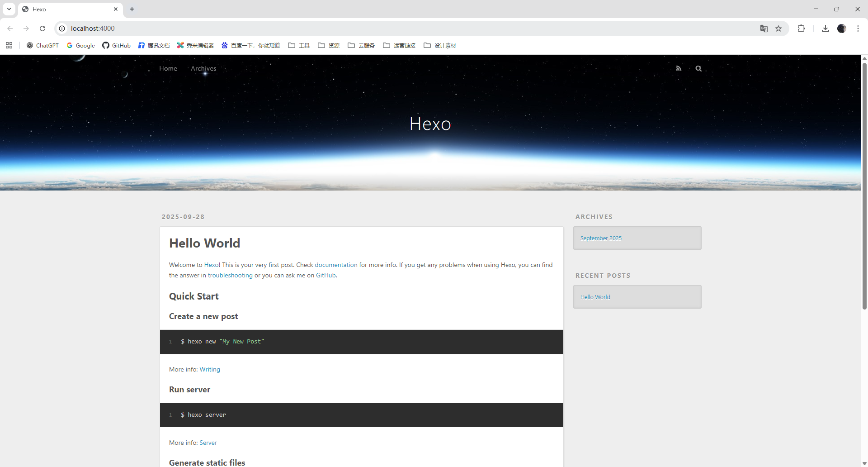Open the browser Extensions puzzle icon
Screen dimensions: 868x467
click(x=801, y=29)
